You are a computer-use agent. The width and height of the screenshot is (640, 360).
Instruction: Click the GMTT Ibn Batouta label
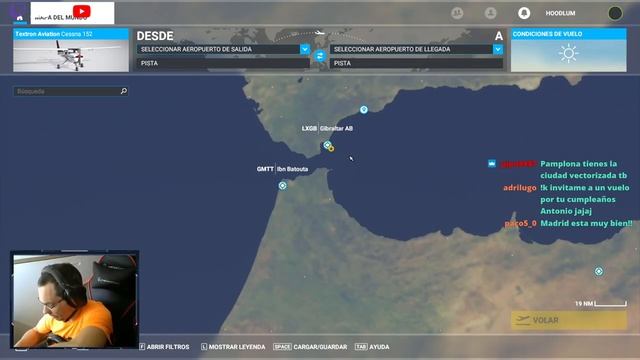282,169
